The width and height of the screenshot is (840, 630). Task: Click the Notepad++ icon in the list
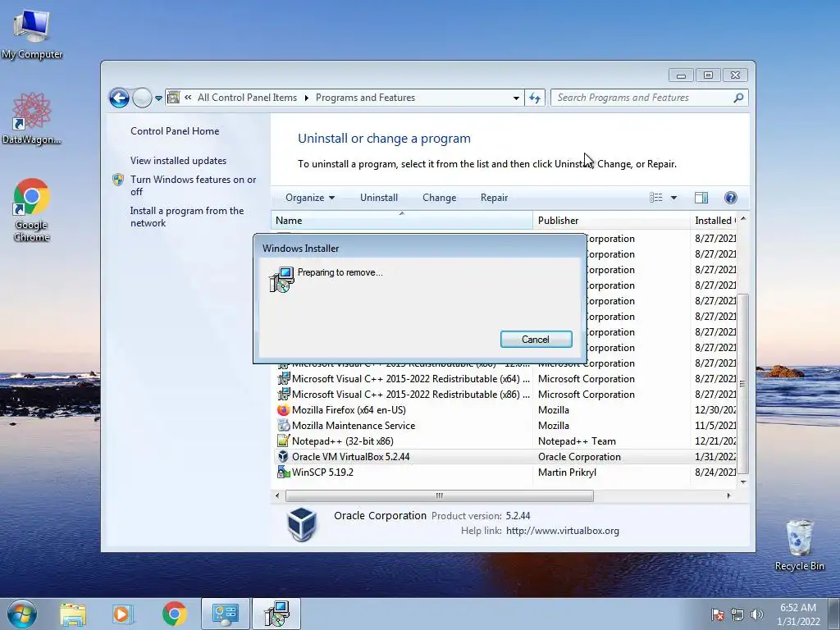(283, 441)
